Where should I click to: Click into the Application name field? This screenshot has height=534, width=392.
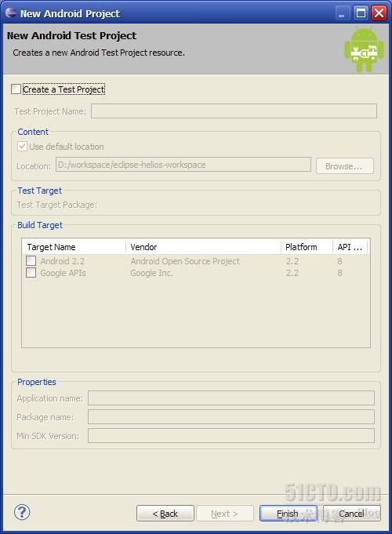231,398
